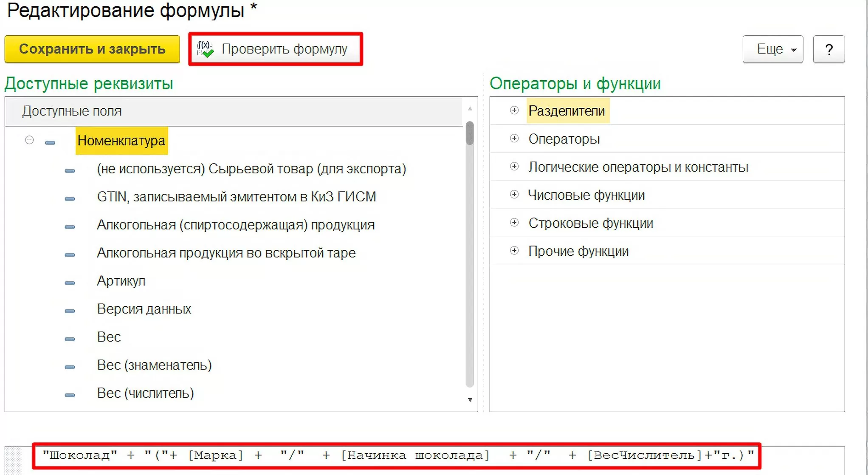Viewport: 868px width, 475px height.
Task: Expand the Числовые функции group
Action: 514,195
